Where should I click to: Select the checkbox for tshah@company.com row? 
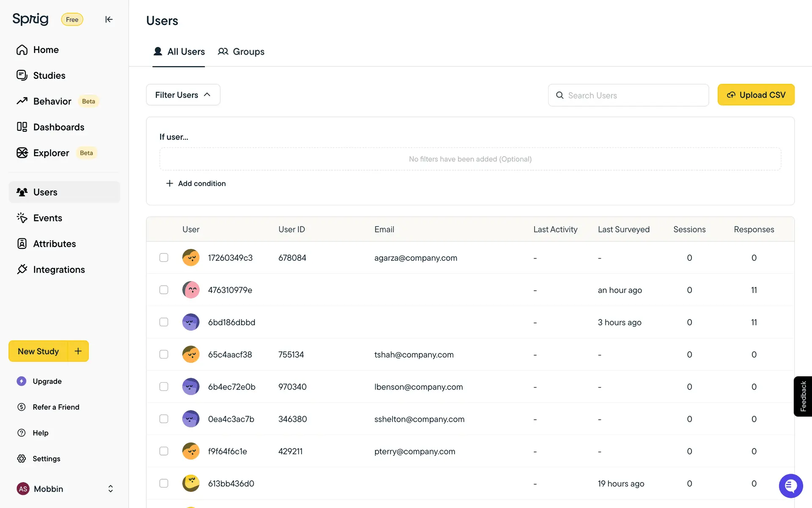[164, 354]
